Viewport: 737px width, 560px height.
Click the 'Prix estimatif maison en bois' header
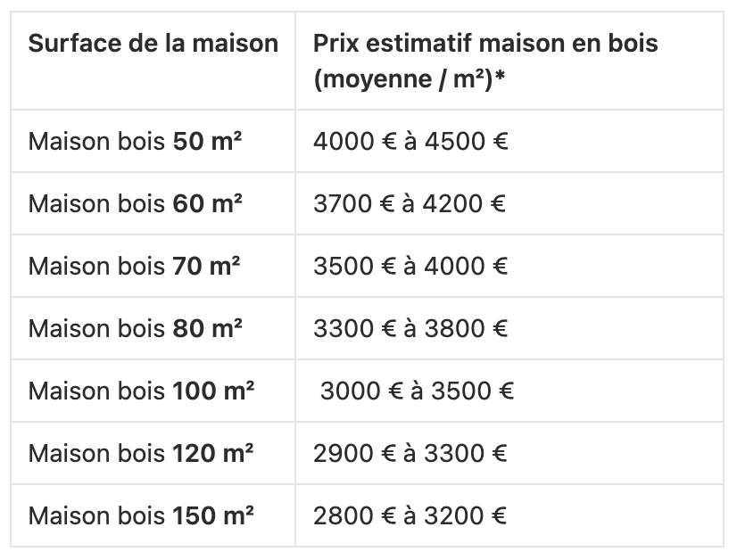click(485, 44)
